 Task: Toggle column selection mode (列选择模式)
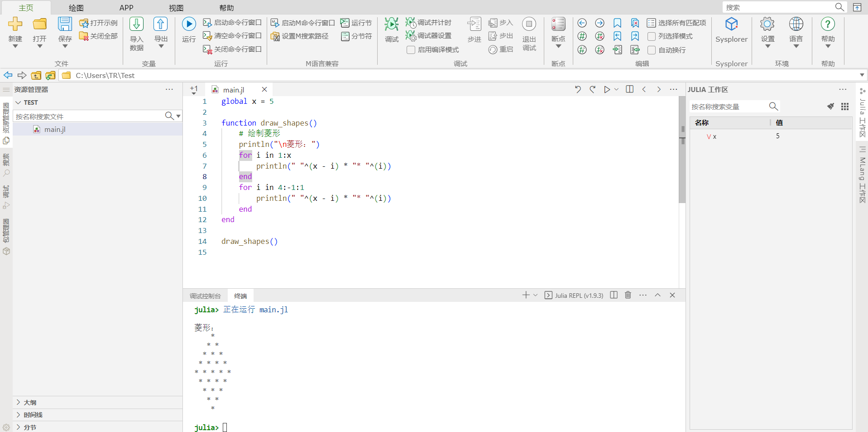pos(652,36)
